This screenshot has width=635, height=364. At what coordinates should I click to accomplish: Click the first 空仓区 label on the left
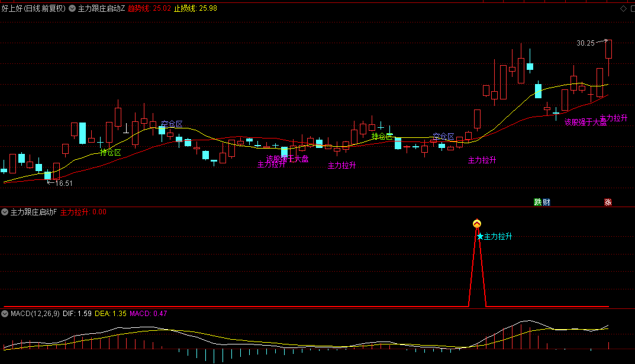coord(172,124)
